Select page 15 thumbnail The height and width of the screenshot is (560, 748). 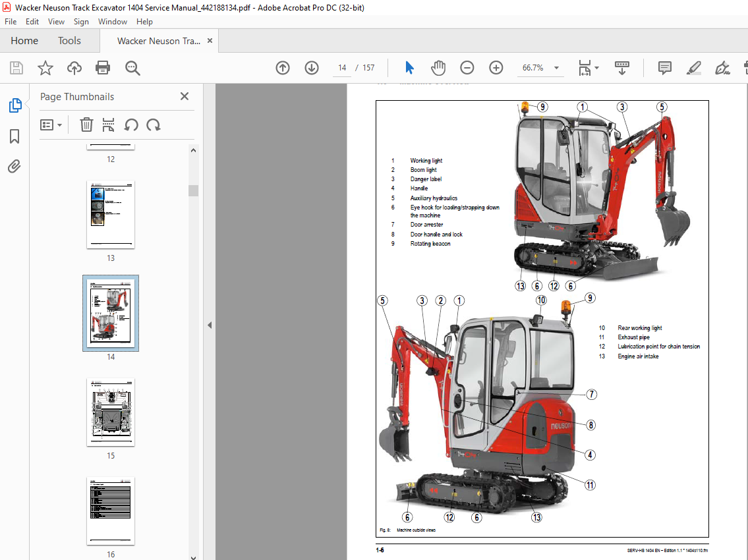point(111,412)
